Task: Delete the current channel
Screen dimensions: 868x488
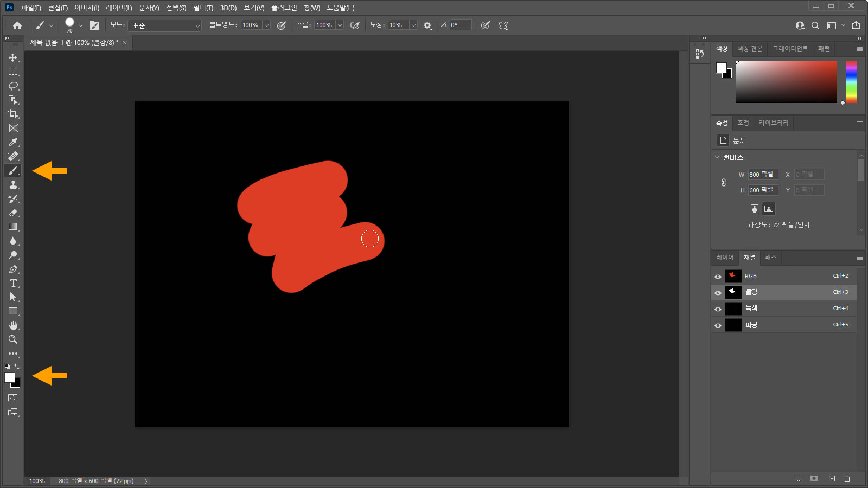Action: tap(847, 478)
